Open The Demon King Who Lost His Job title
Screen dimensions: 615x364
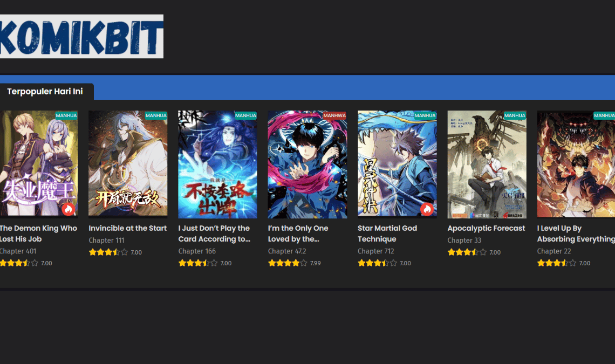tap(38, 233)
